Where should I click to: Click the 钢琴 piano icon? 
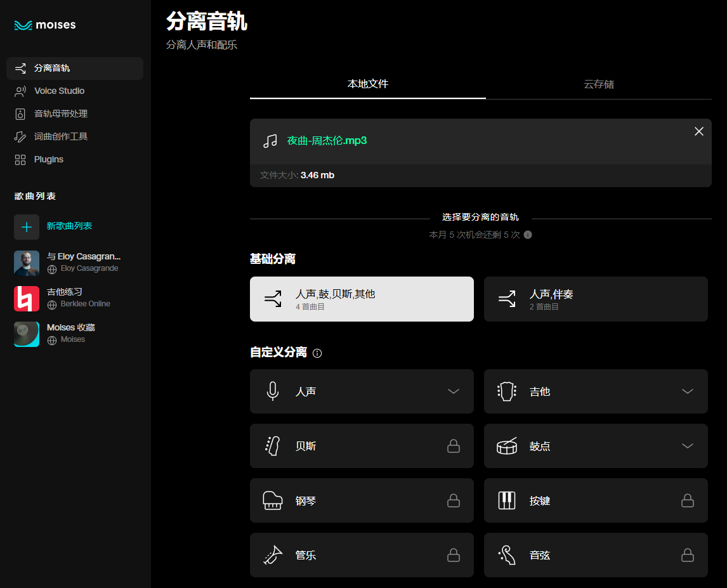(x=272, y=500)
